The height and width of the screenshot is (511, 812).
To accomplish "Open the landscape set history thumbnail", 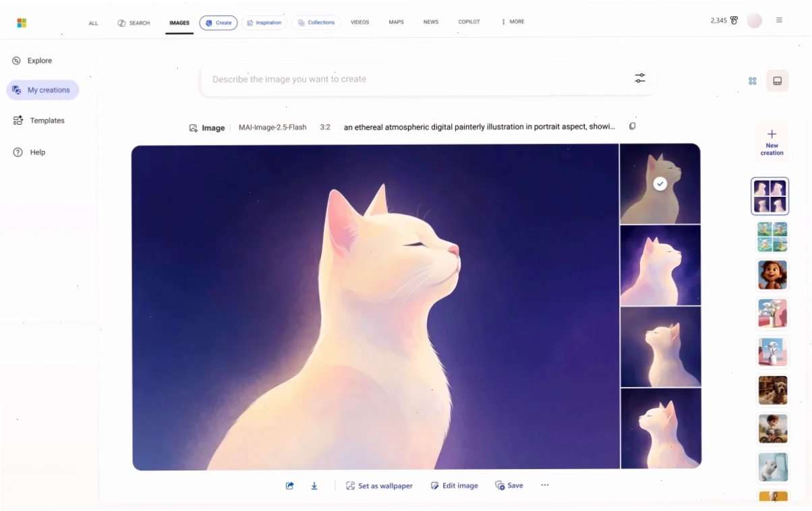I will [x=772, y=237].
